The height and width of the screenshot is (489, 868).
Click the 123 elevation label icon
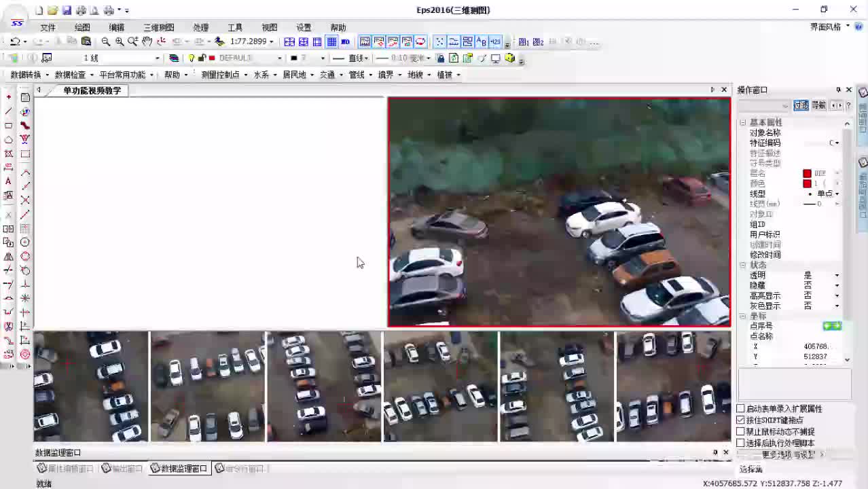[x=495, y=41]
